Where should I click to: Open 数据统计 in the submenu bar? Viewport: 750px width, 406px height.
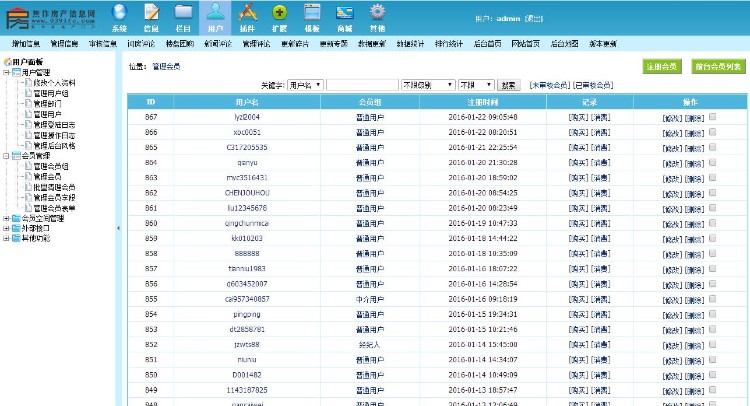click(x=410, y=44)
